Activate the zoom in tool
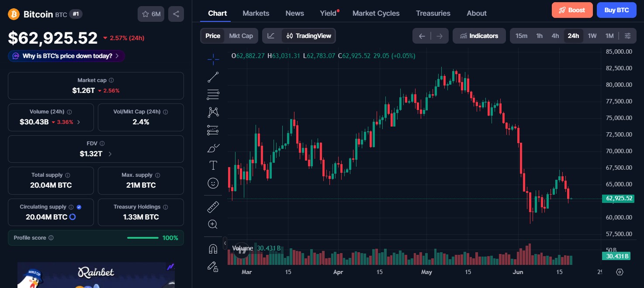Image resolution: width=644 pixels, height=288 pixels. tap(213, 224)
